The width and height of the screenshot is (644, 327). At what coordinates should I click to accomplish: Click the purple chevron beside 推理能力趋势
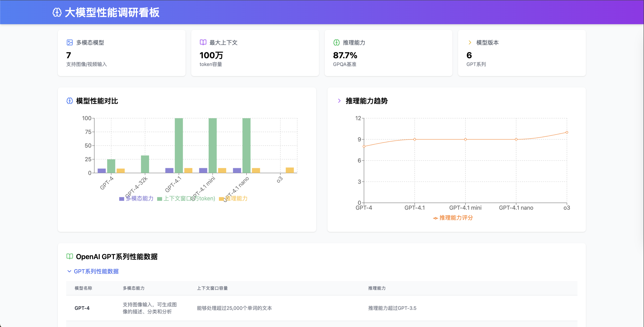pos(339,101)
